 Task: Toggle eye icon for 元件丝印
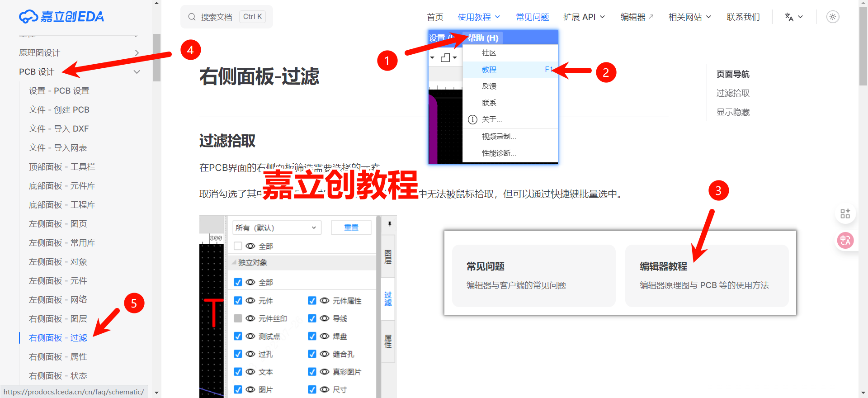[x=250, y=318]
